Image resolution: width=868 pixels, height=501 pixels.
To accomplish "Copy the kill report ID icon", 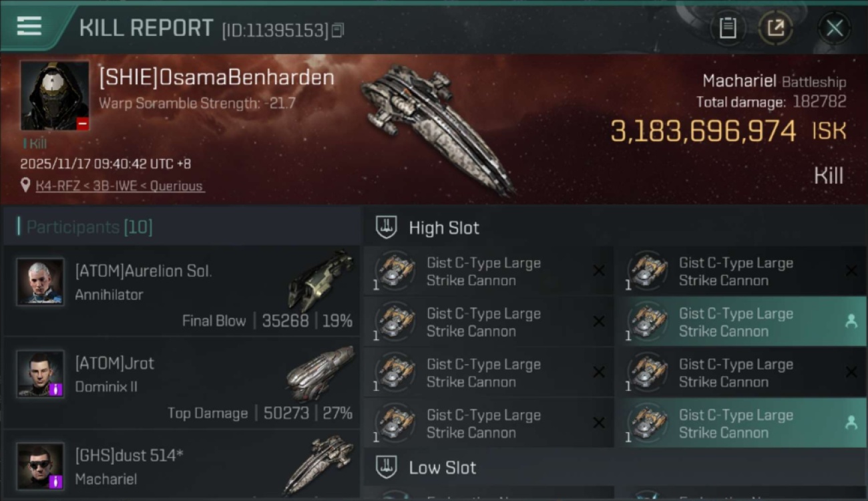I will click(x=338, y=30).
